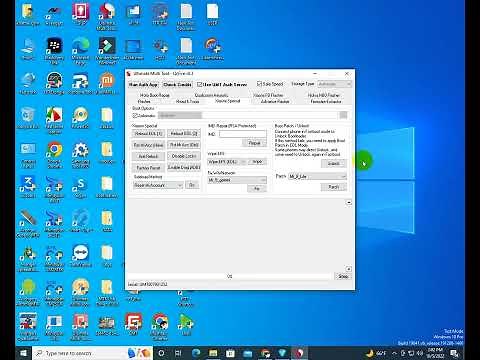
Task: Click the Wipe button
Action: click(x=257, y=162)
